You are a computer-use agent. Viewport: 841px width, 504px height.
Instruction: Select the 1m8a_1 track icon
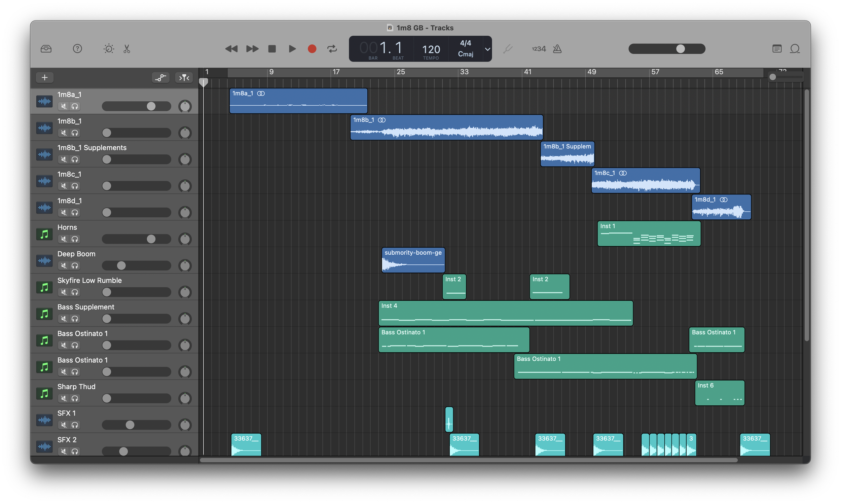point(44,101)
